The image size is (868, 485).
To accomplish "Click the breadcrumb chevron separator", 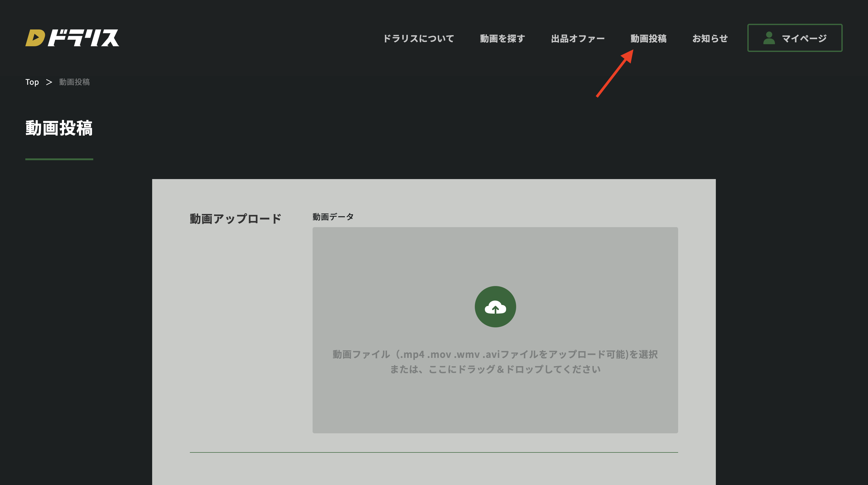I will [49, 82].
